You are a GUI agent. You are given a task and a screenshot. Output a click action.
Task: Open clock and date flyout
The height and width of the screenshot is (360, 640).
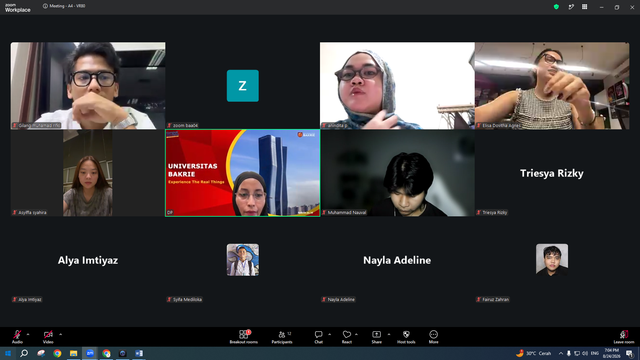click(611, 353)
